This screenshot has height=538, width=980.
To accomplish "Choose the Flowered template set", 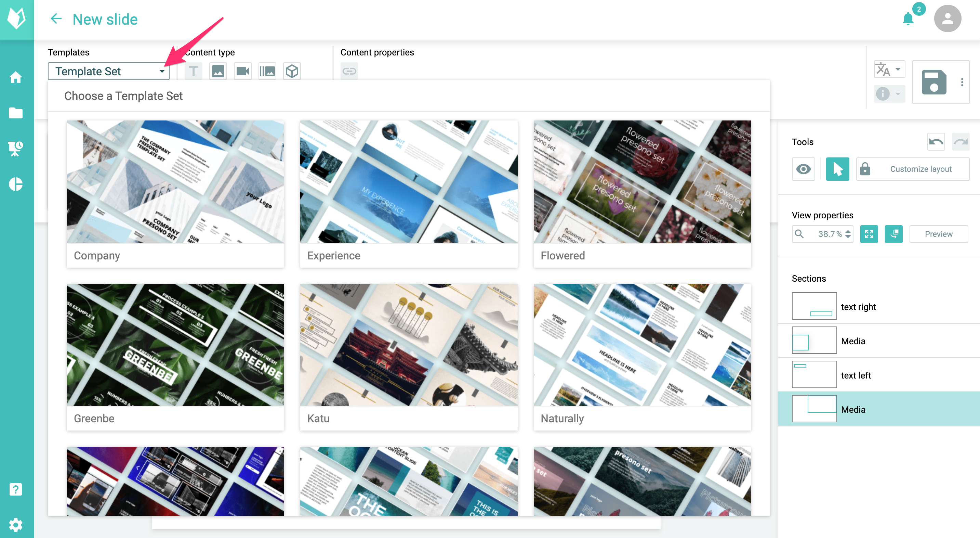I will coord(642,194).
